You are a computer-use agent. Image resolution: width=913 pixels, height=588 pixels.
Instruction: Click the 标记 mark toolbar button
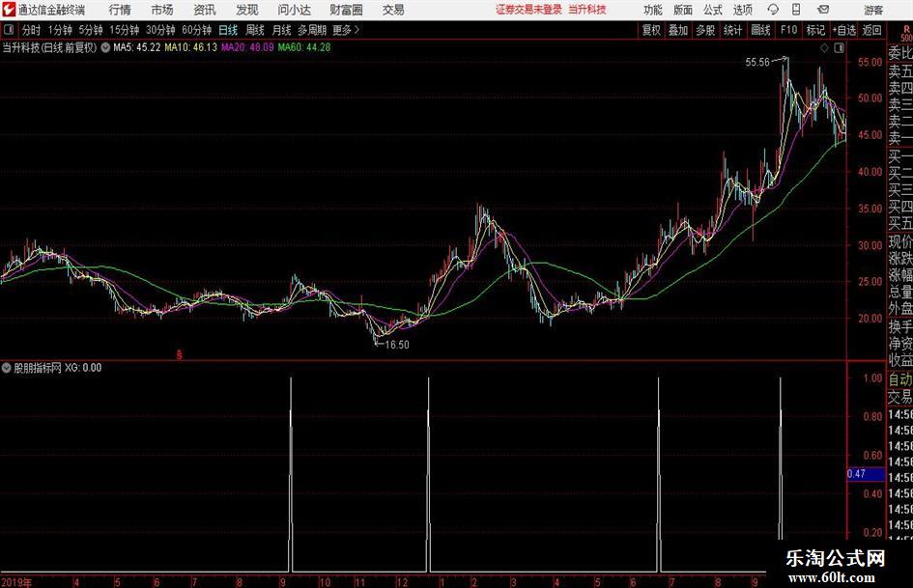click(815, 30)
